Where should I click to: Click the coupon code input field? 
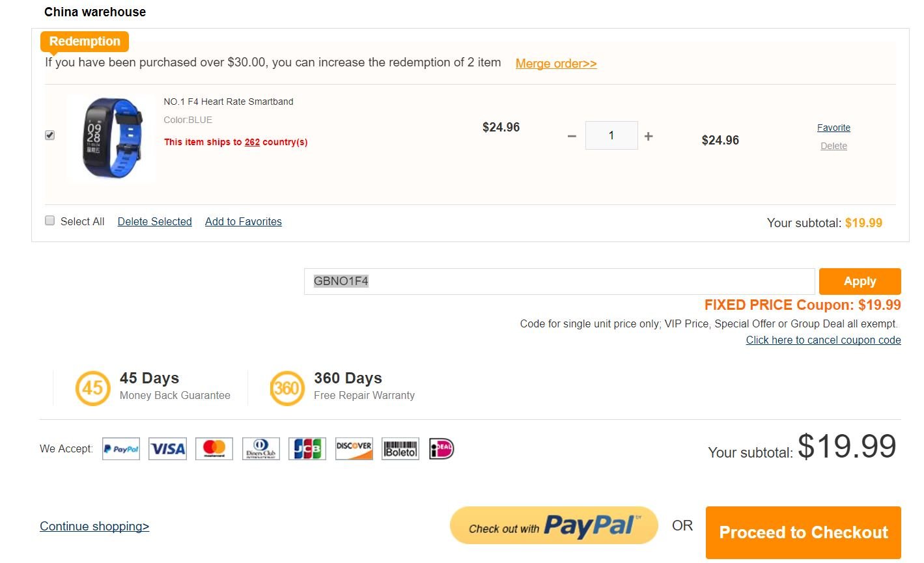(559, 281)
